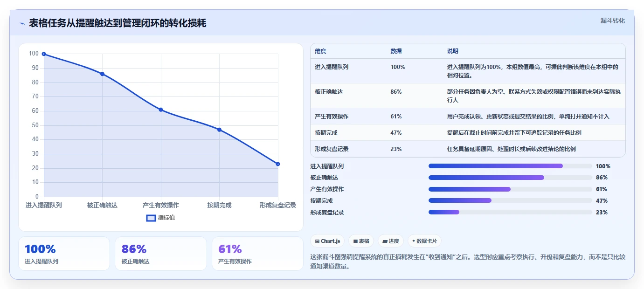Click the 按期完成 progress bar label
644x289 pixels.
tap(321, 200)
